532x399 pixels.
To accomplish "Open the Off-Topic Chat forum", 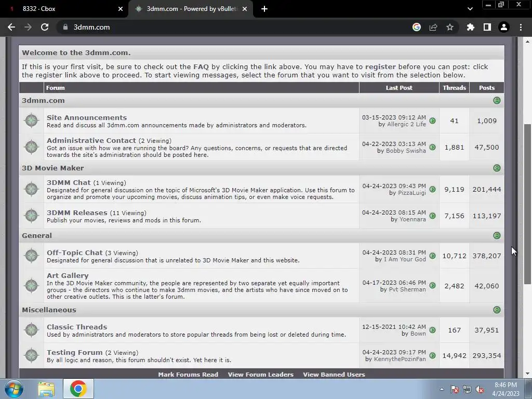I will [75, 253].
